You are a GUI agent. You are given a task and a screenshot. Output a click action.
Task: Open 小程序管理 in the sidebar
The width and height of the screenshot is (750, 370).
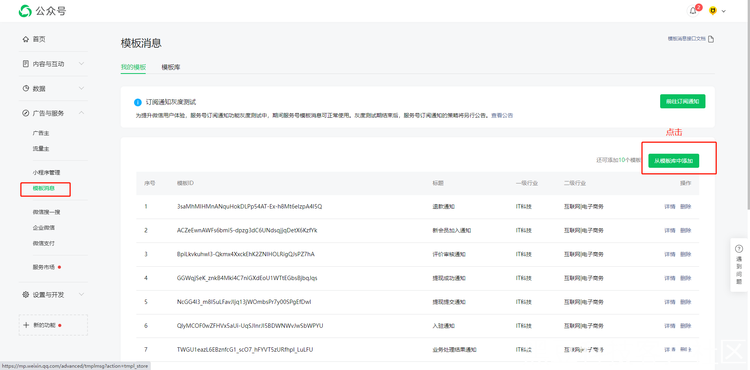coord(46,173)
